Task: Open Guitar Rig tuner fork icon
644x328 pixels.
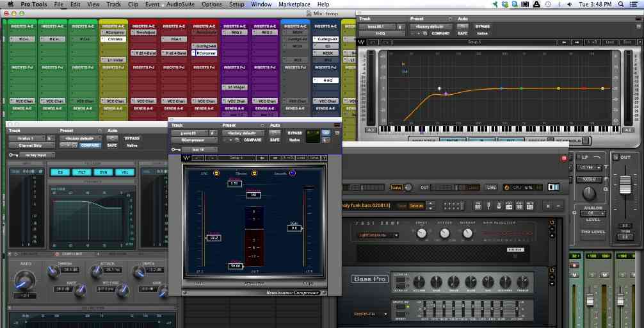Action: pyautogui.click(x=488, y=206)
